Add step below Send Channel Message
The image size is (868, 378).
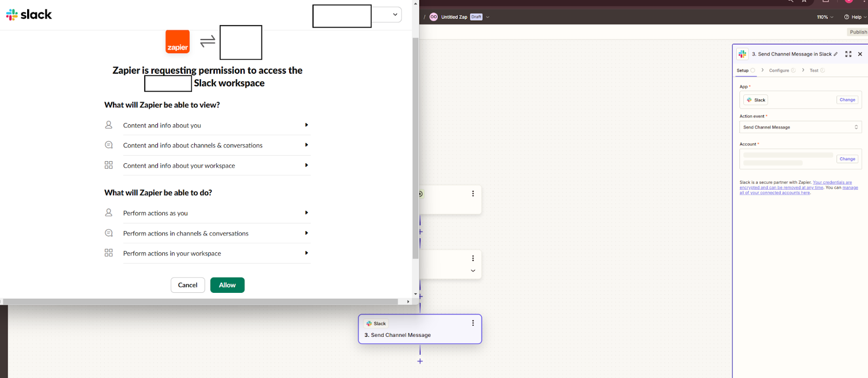pos(420,361)
